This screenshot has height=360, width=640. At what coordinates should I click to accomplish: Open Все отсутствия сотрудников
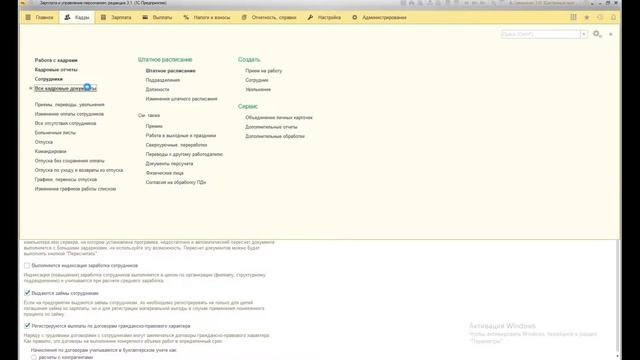(65, 123)
